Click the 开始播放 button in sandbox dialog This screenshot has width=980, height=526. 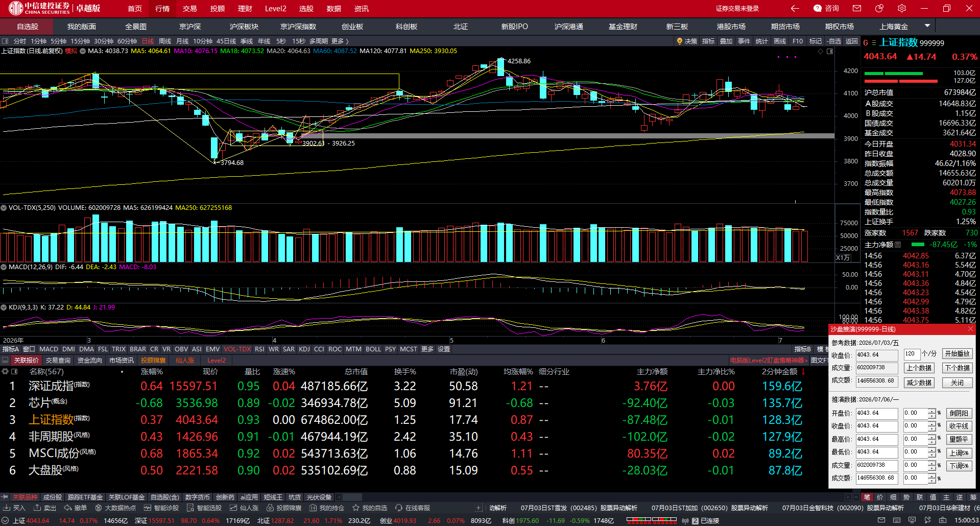(957, 354)
